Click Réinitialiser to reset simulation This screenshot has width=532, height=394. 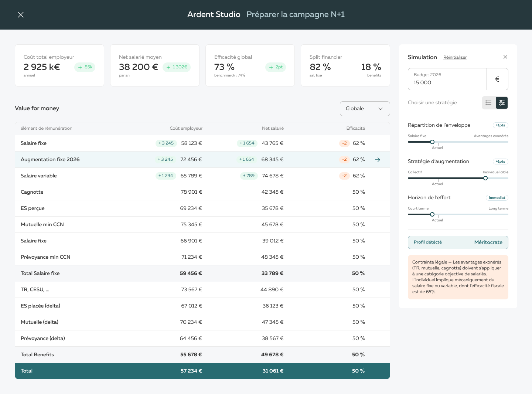pos(455,57)
